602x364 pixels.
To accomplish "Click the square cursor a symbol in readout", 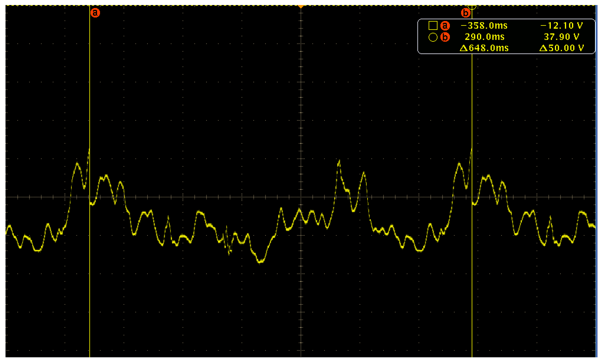I will coord(433,25).
